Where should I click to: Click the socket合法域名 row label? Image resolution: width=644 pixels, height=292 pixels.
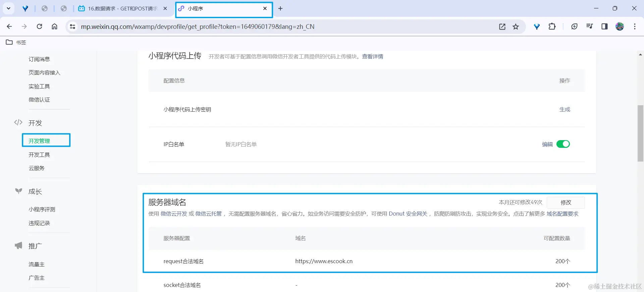coord(182,285)
